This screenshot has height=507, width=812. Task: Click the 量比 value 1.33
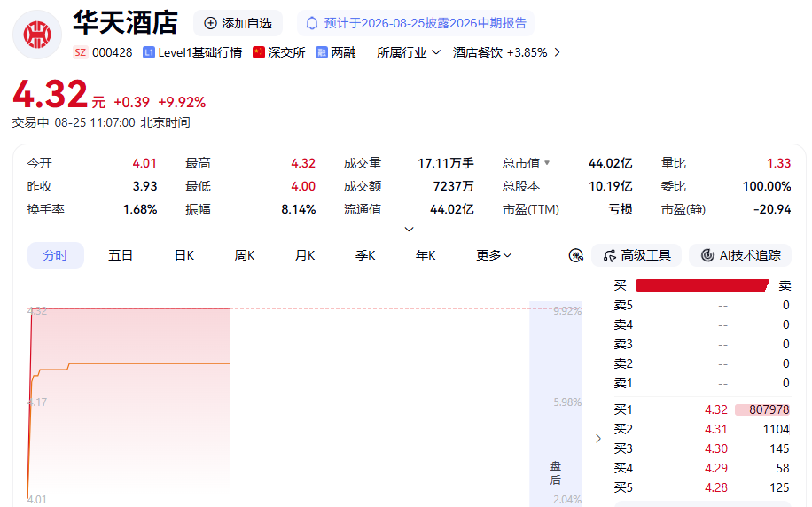(779, 163)
